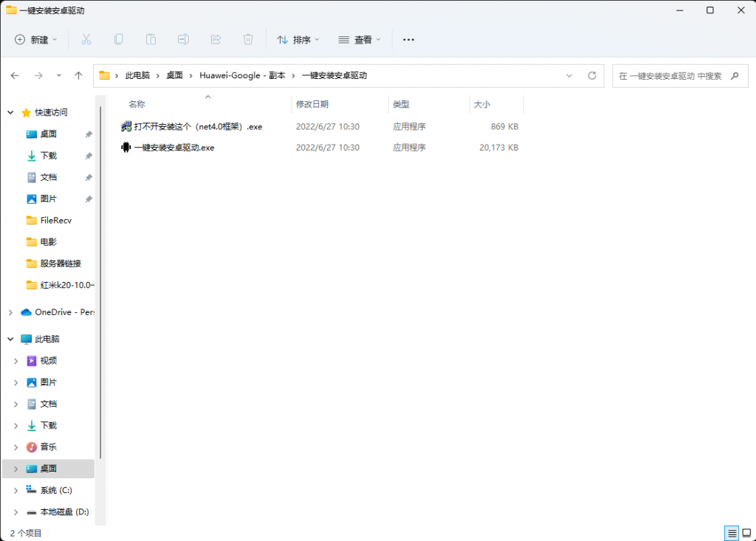Refresh the current folder view
This screenshot has height=541, width=756.
pos(591,76)
